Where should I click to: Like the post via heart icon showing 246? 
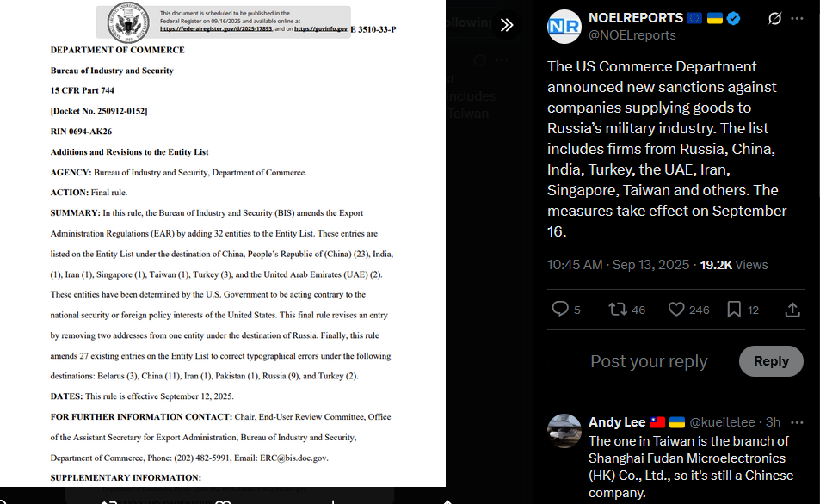(x=676, y=310)
